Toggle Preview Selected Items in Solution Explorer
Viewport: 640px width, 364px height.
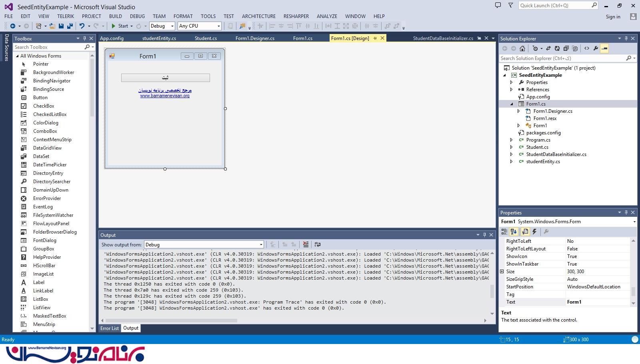pos(605,48)
